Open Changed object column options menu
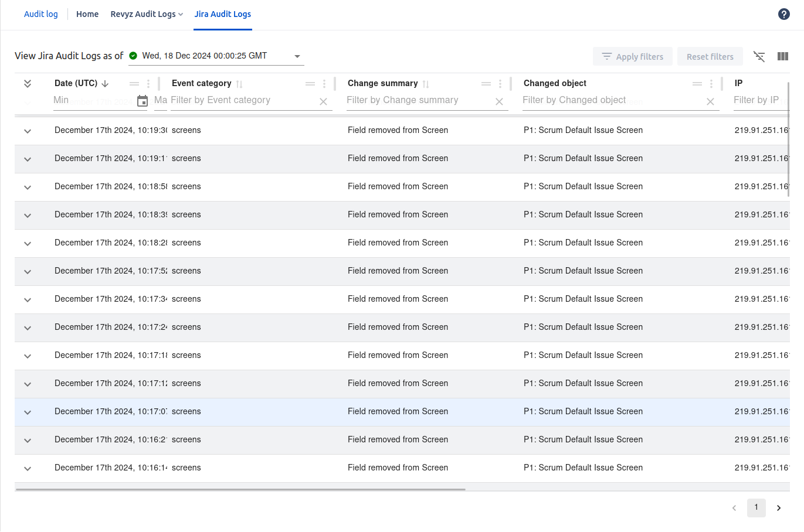Screen dimensions: 804x532 711,84
